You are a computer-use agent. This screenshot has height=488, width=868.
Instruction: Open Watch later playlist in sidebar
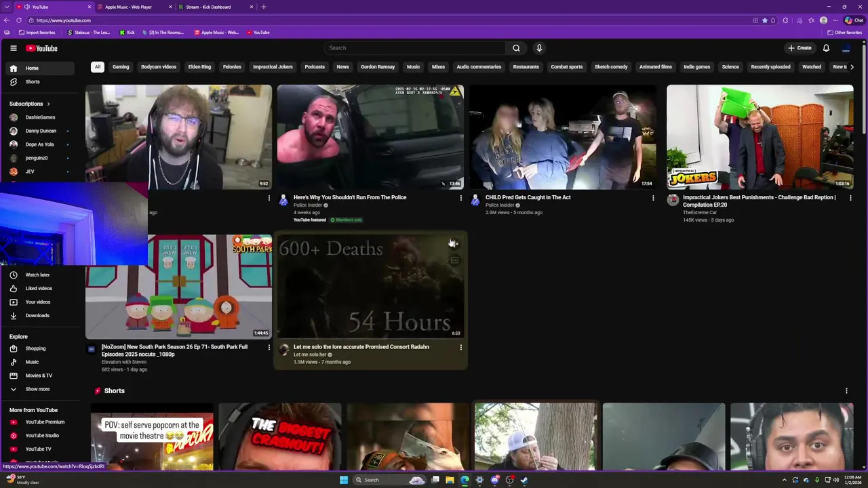tap(41, 274)
